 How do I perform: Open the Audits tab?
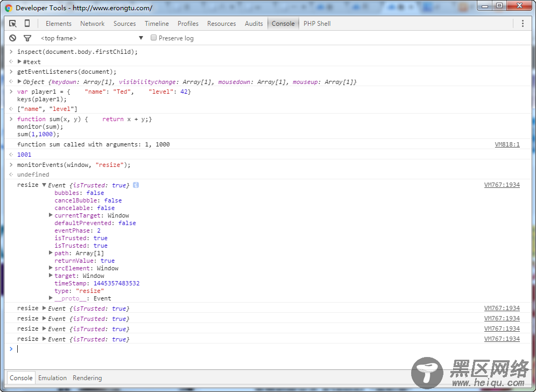tap(253, 24)
